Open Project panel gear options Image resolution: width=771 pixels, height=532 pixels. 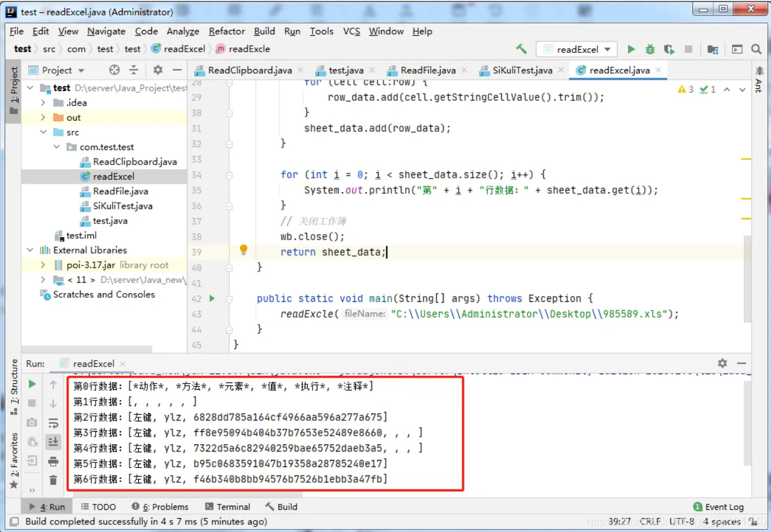pos(157,70)
